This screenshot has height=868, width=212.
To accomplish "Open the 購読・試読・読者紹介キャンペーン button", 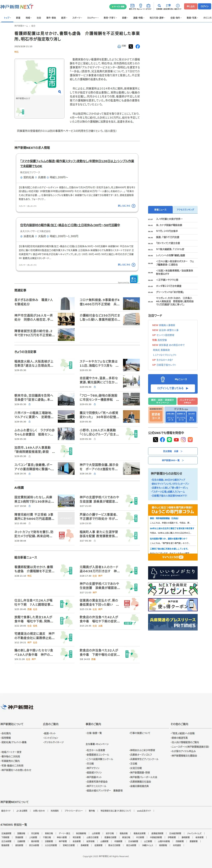I will [x=162, y=401].
